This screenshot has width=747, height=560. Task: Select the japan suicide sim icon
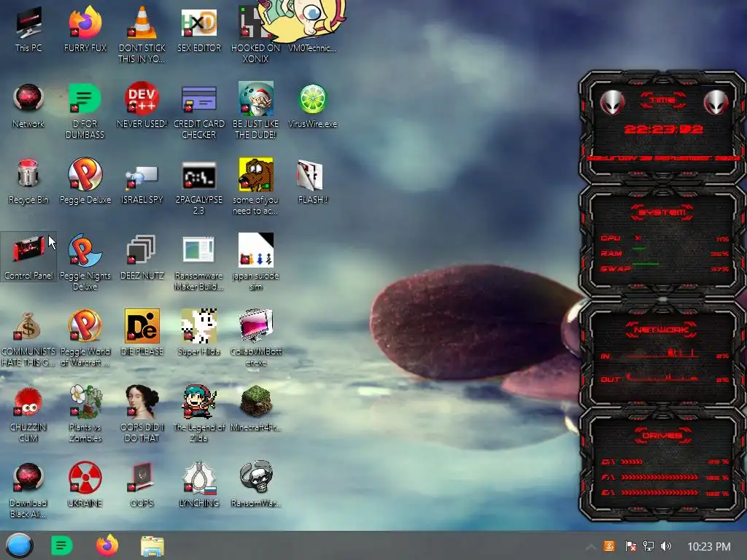tap(255, 262)
